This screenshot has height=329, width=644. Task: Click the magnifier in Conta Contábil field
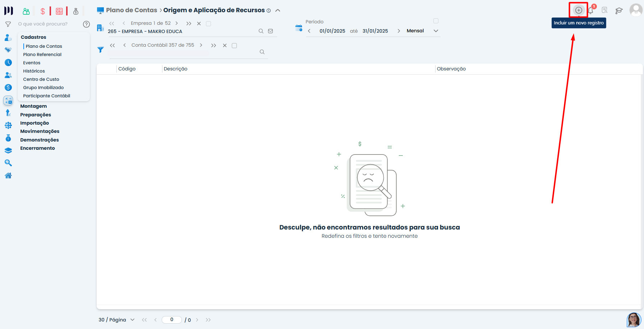pyautogui.click(x=262, y=52)
